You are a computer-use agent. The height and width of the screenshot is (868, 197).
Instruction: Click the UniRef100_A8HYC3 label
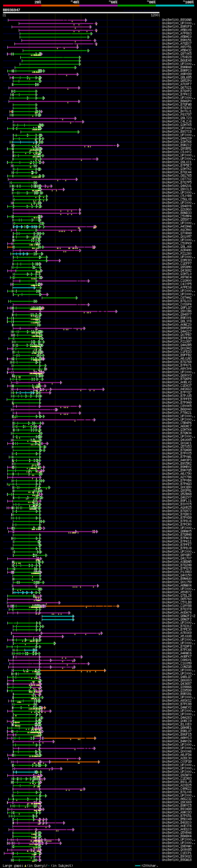click(177, 738)
